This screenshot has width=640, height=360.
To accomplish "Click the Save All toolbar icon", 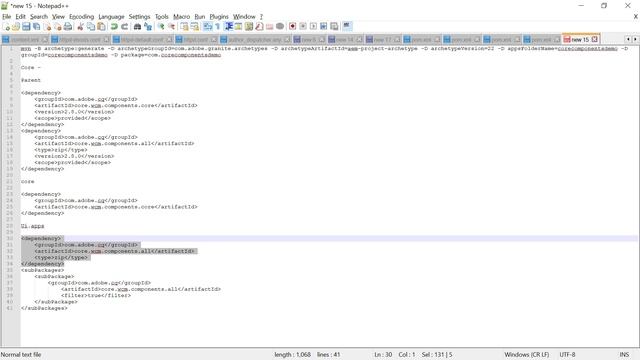I will [x=36, y=27].
